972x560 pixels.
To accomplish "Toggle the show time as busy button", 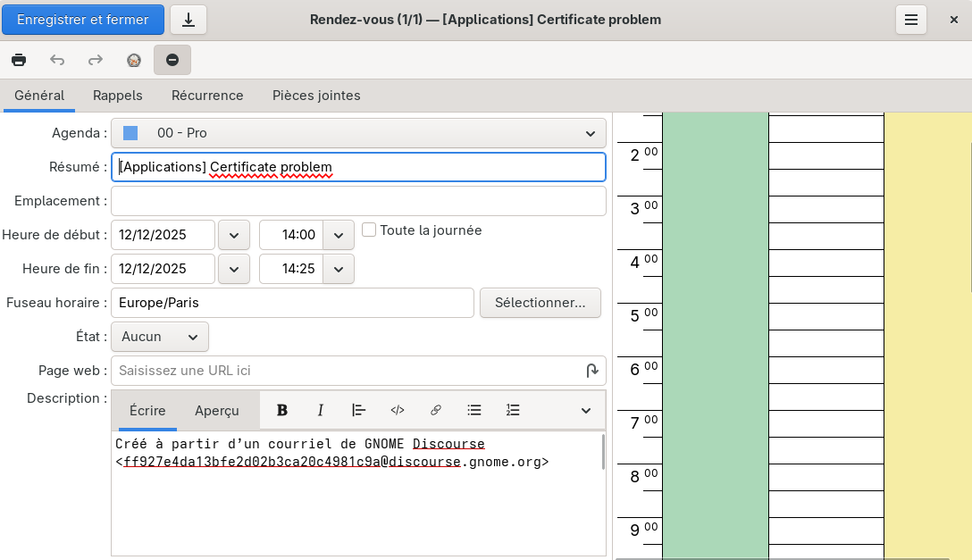I will click(x=172, y=60).
